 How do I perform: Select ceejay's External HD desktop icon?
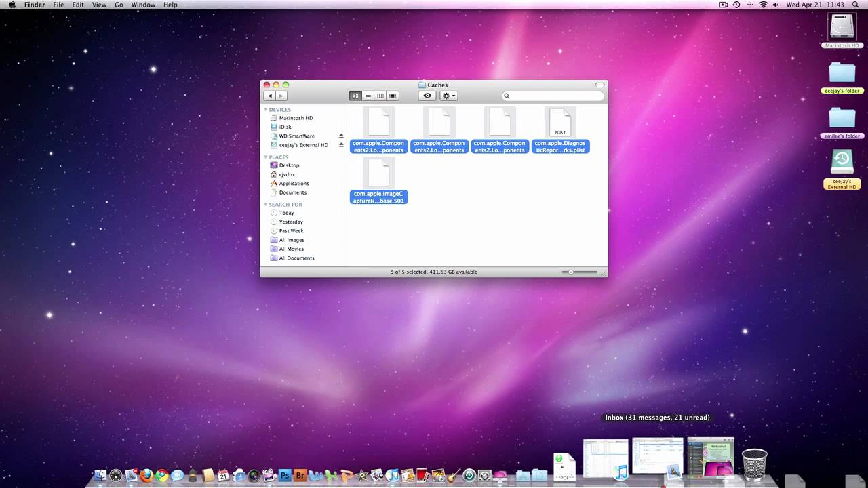(842, 169)
